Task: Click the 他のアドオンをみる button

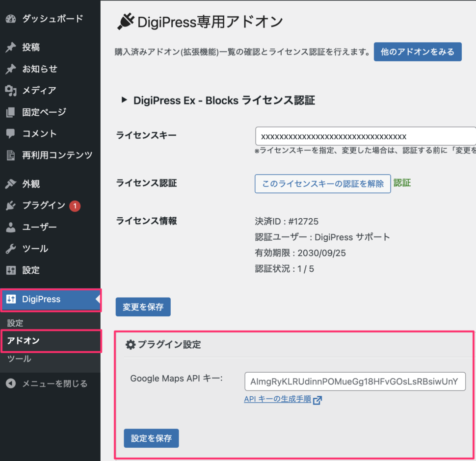Action: pos(418,51)
